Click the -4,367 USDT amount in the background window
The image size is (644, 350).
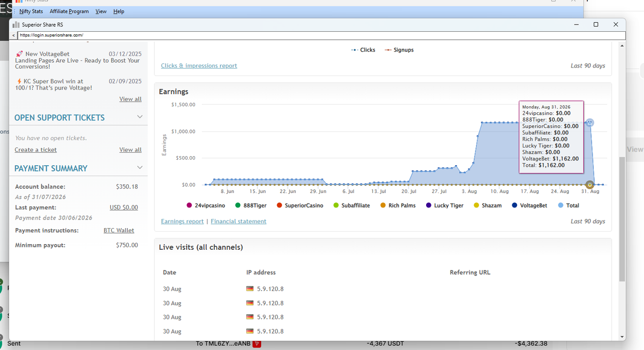coord(385,344)
